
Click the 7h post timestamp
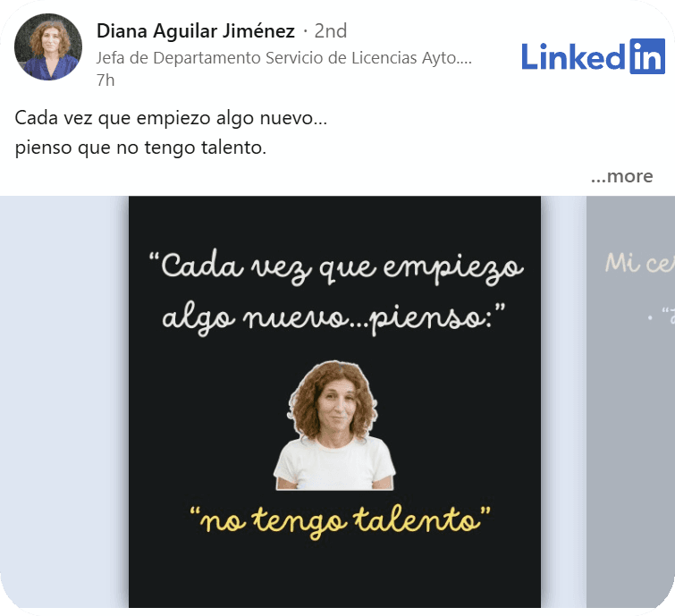click(x=105, y=80)
